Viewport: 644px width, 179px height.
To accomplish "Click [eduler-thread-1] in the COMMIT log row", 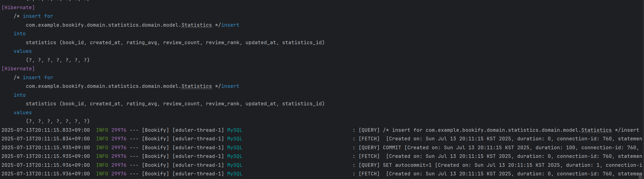I will point(198,148).
